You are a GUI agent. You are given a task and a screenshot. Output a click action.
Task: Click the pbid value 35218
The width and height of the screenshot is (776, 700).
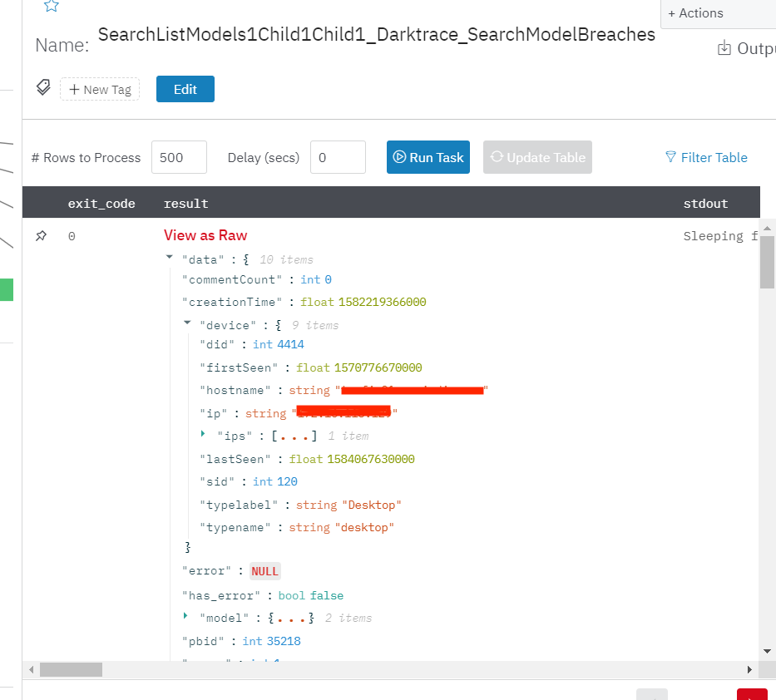pos(283,642)
